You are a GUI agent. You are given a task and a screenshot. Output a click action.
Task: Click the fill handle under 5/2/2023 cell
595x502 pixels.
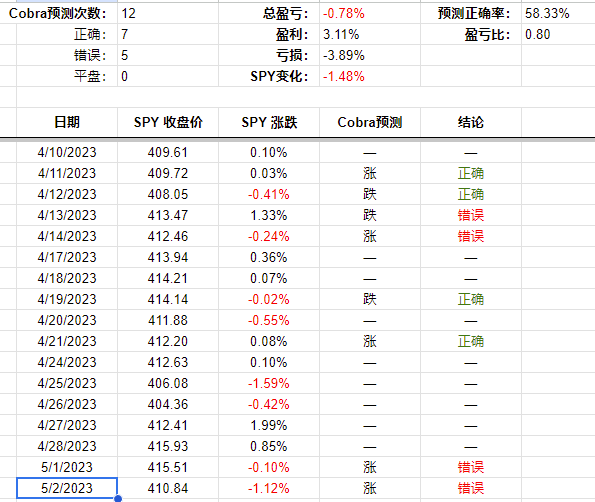[x=118, y=499]
